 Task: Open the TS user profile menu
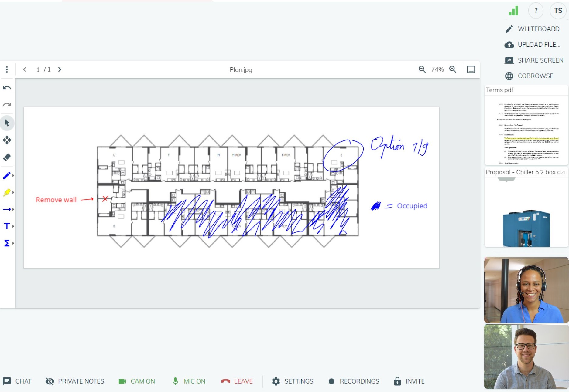[558, 11]
